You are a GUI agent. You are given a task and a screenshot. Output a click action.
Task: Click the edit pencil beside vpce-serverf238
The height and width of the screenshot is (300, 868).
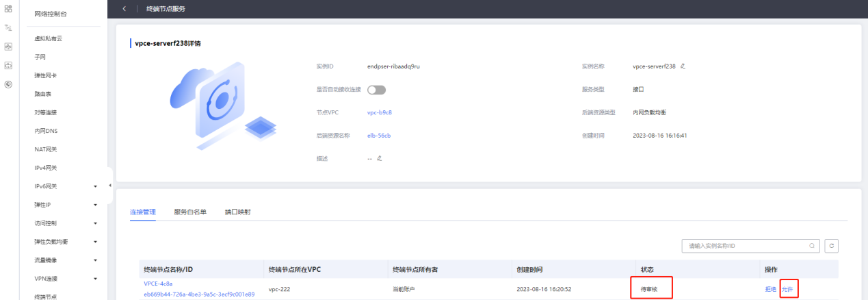coord(683,66)
